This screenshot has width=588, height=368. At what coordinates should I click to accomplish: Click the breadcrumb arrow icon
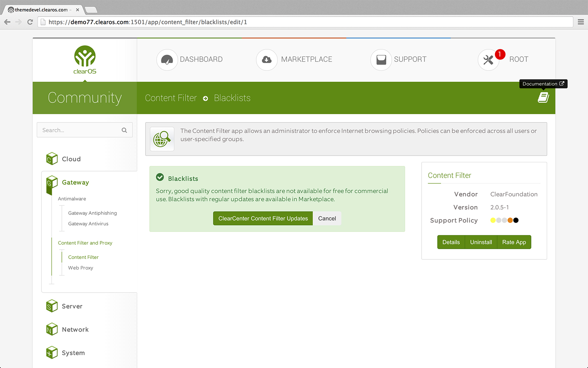coord(205,98)
